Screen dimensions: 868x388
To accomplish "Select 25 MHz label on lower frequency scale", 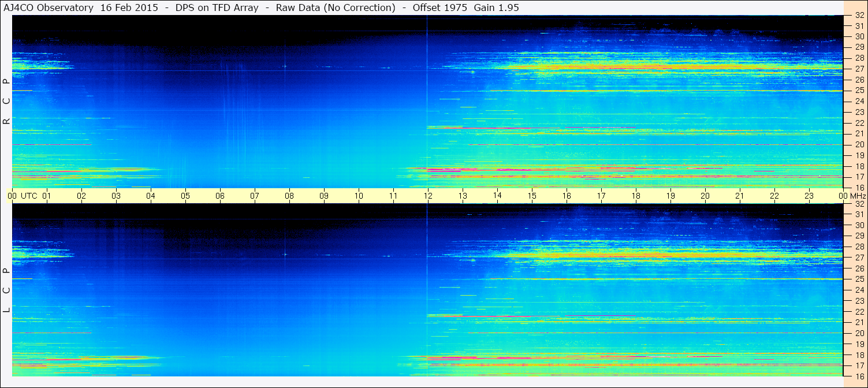I will pos(858,279).
